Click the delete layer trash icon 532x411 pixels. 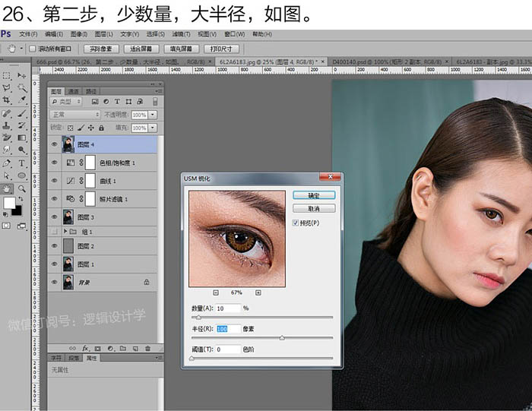tap(147, 349)
